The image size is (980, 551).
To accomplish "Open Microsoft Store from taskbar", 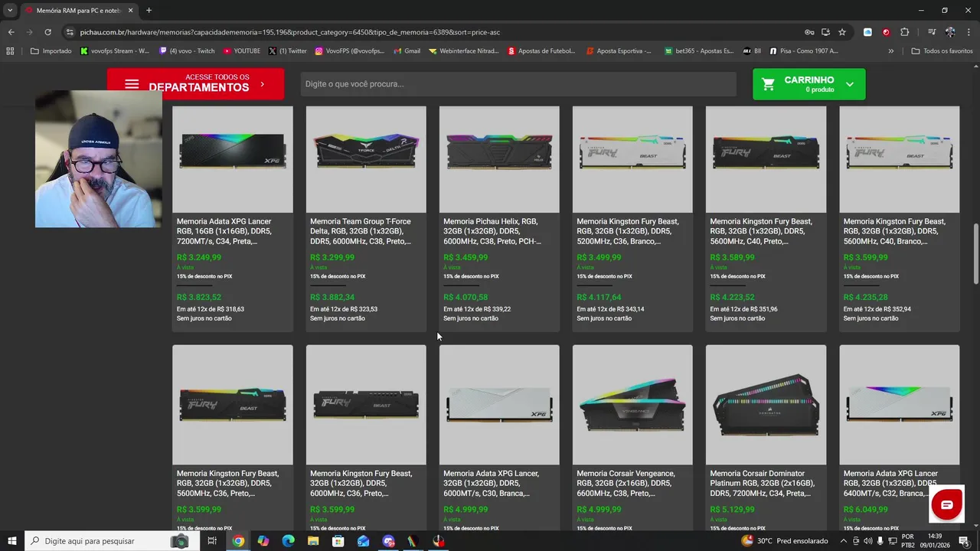I will pyautogui.click(x=338, y=541).
